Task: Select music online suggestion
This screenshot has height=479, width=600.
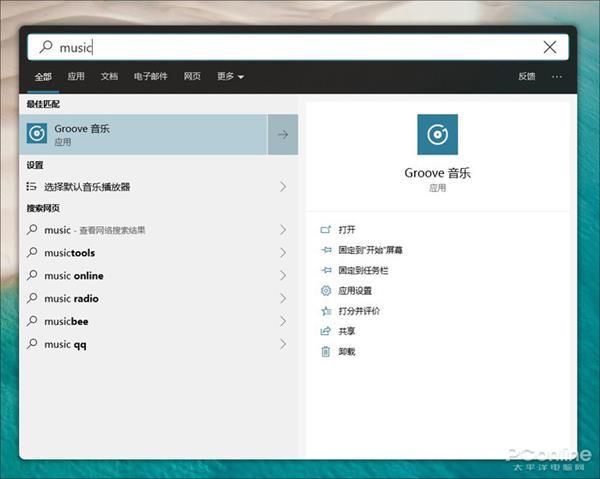Action: pos(158,275)
